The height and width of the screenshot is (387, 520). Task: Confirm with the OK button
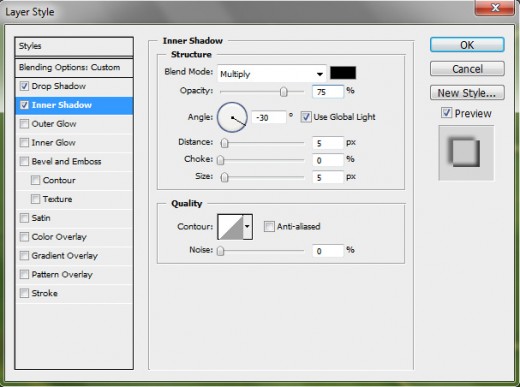(x=467, y=45)
